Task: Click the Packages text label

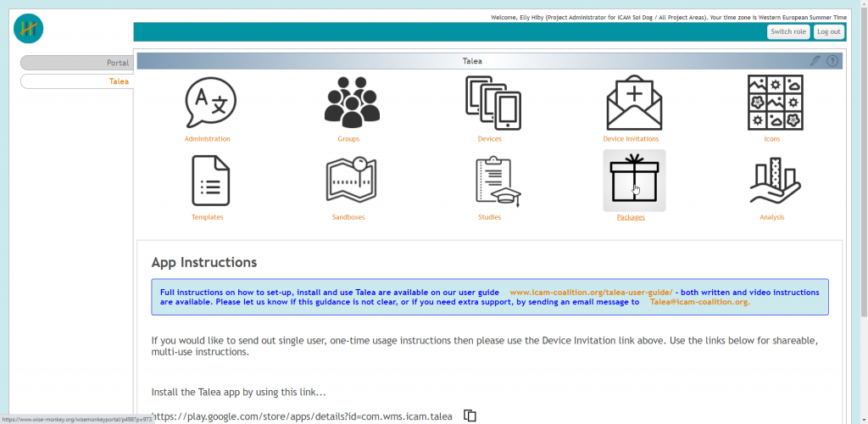Action: tap(631, 217)
